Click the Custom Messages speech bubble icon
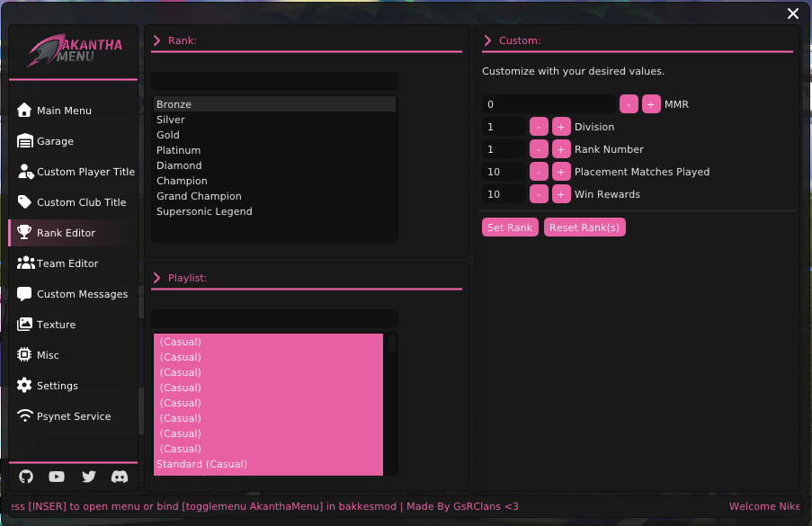Viewport: 812px width, 526px height. pyautogui.click(x=24, y=293)
